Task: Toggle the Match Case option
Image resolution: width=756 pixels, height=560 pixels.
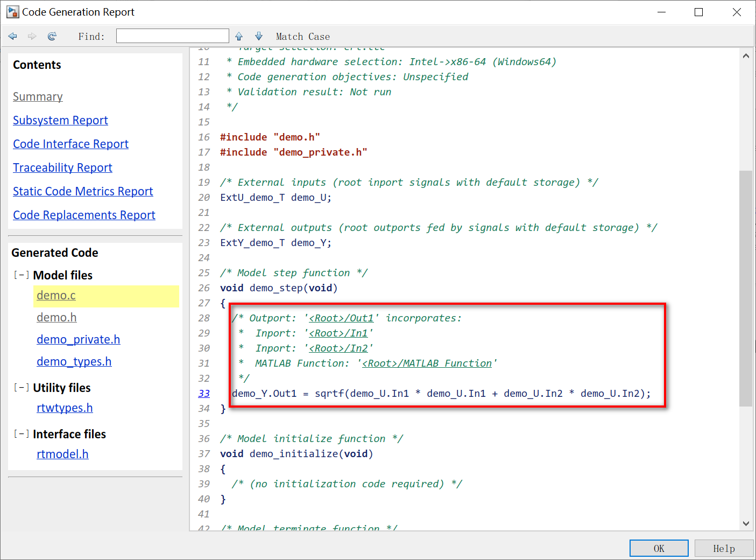Action: click(x=303, y=37)
